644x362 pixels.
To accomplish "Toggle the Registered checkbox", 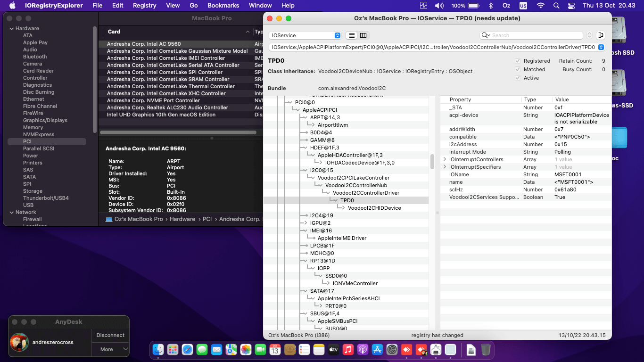I will [x=518, y=61].
